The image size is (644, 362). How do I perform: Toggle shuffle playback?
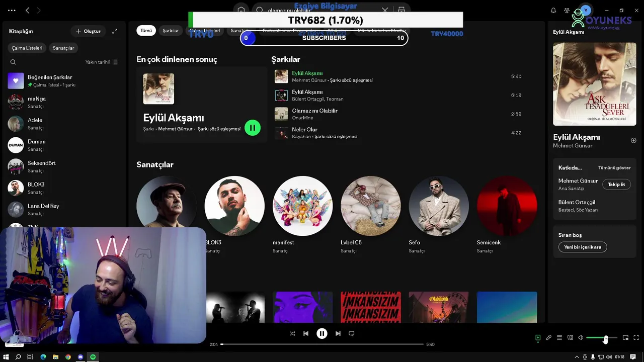tap(292, 333)
